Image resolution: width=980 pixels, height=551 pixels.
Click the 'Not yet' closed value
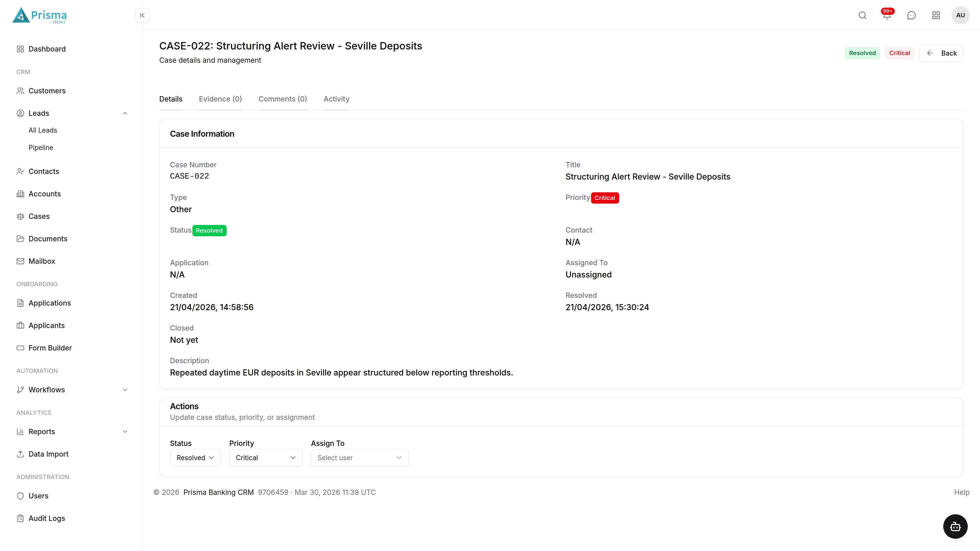click(184, 340)
